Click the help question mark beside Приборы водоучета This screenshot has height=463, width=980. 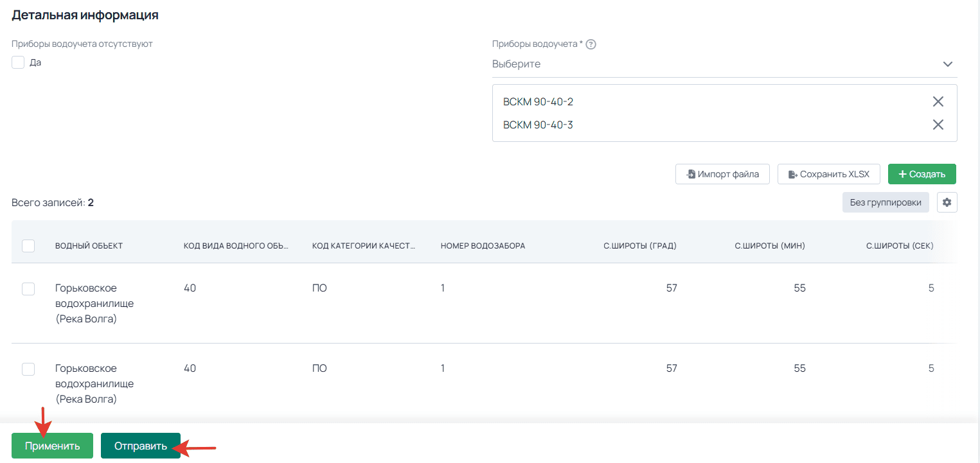(591, 44)
